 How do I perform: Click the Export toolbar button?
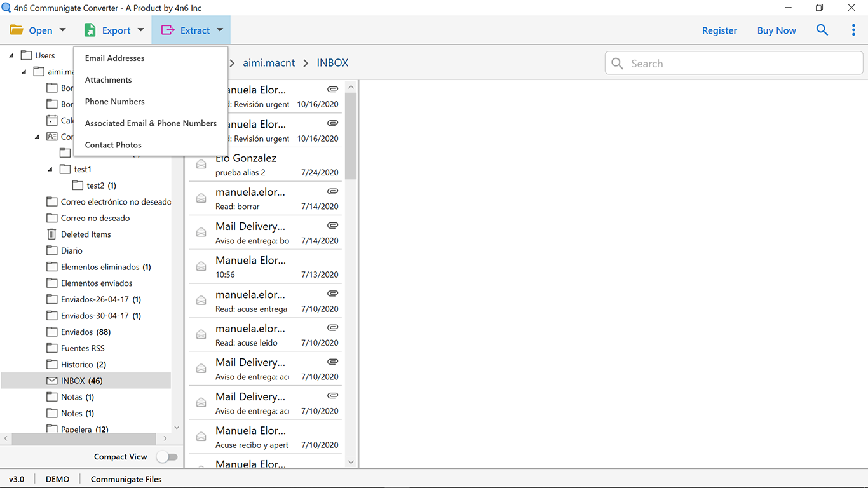pyautogui.click(x=114, y=30)
